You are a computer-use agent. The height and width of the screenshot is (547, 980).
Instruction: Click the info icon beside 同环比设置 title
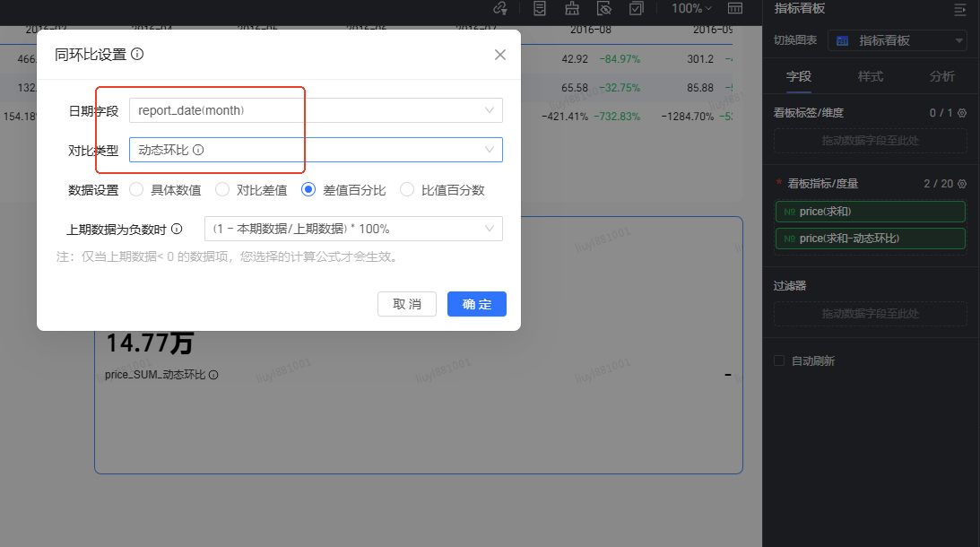137,54
